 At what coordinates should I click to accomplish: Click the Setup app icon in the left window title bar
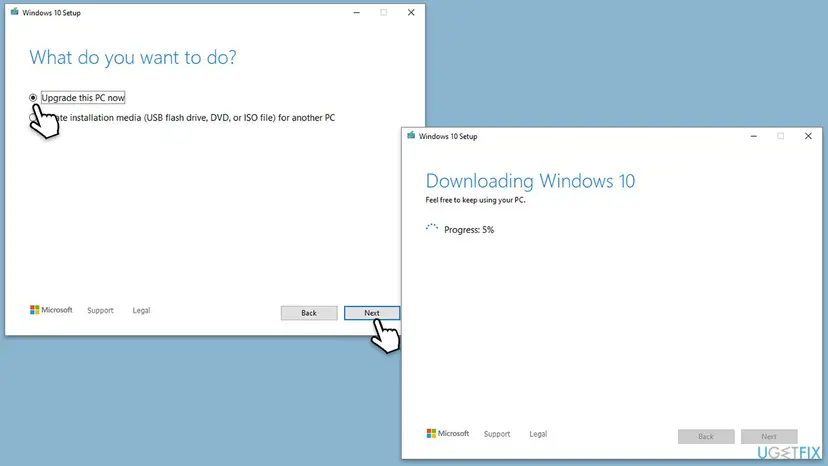(14, 12)
